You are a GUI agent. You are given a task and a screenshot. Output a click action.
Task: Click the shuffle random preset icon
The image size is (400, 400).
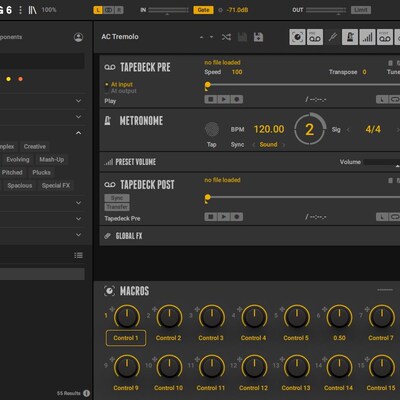(226, 37)
